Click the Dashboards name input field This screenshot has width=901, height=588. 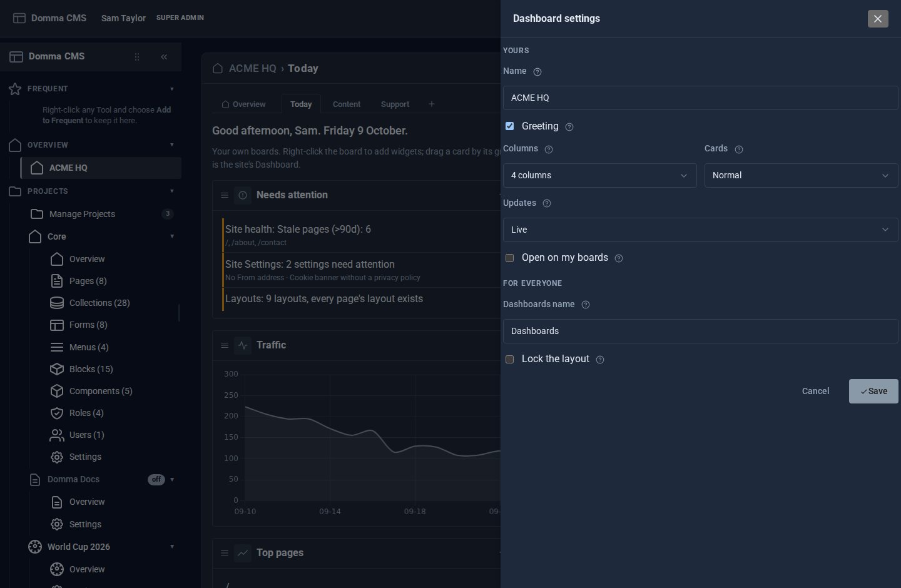[701, 332]
